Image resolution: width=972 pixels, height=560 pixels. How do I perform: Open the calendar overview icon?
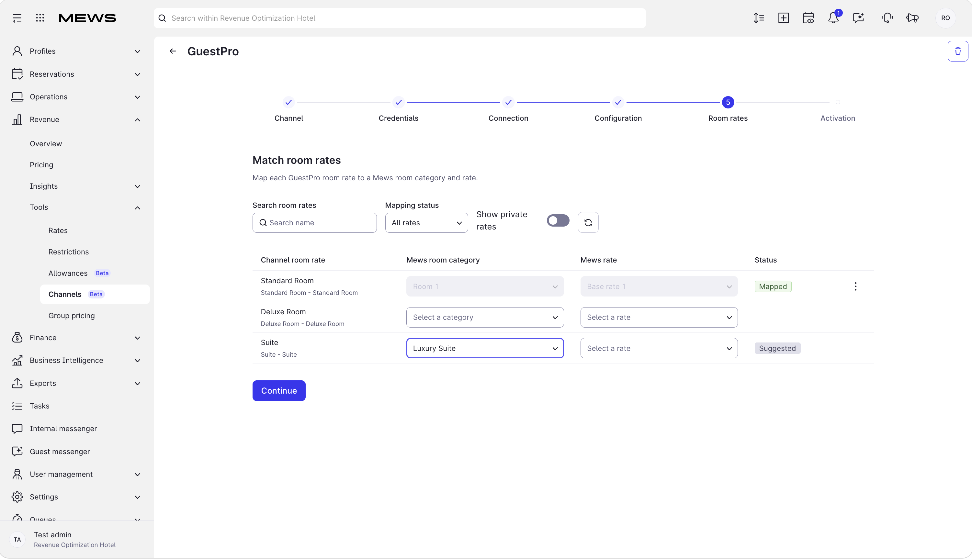pos(808,18)
